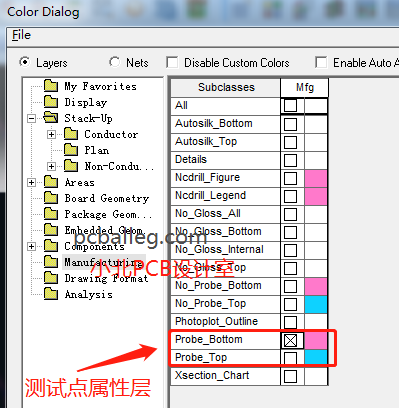Screen dimensions: 399x408
Task: Click the Probe_Bottom subclass label
Action: point(209,339)
